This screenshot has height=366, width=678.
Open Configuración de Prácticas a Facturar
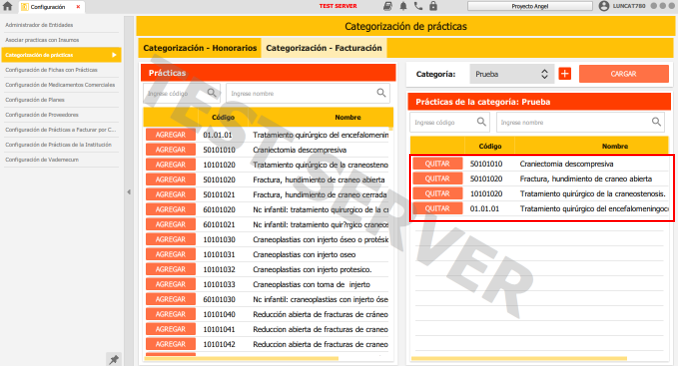(x=61, y=130)
